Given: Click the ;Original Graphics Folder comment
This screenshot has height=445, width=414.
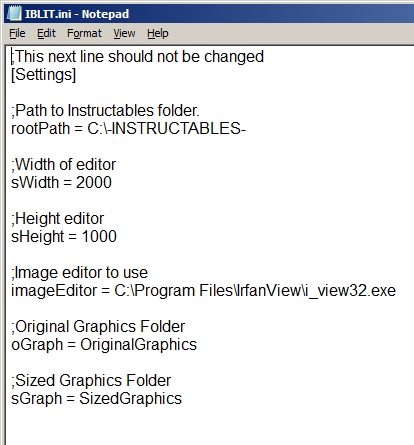Looking at the screenshot, I should pyautogui.click(x=98, y=327).
